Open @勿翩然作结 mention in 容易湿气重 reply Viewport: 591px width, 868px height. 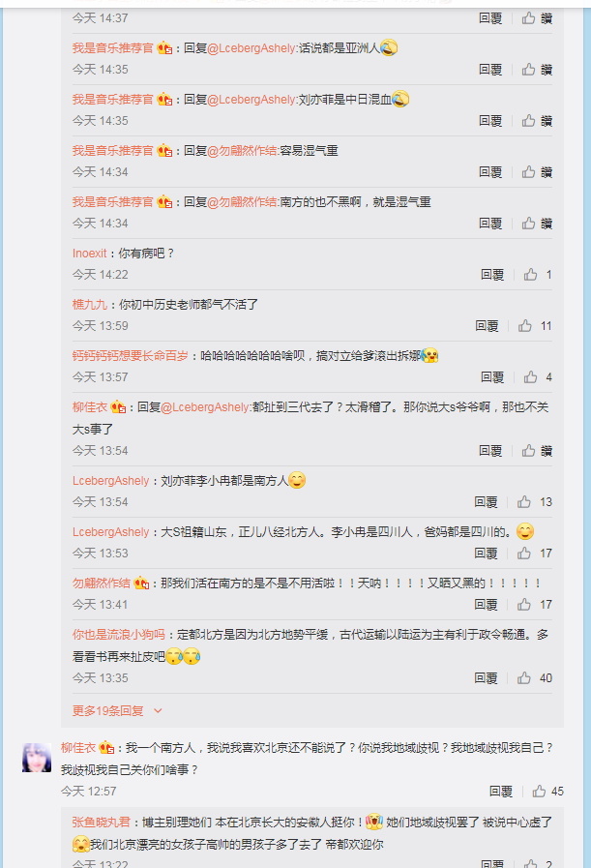pyautogui.click(x=243, y=151)
